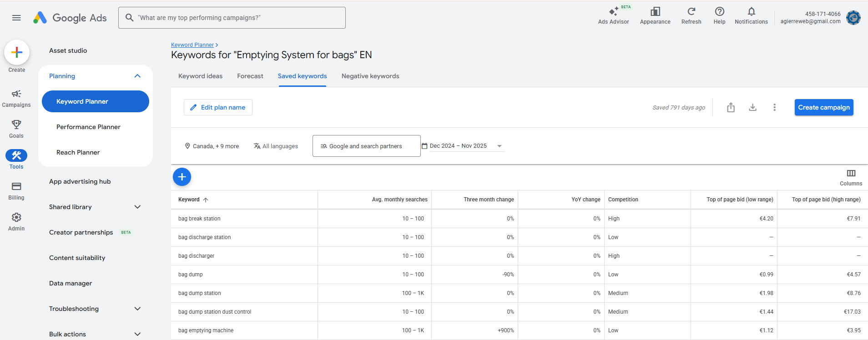
Task: Switch to the Keyword ideas tab
Action: [200, 76]
